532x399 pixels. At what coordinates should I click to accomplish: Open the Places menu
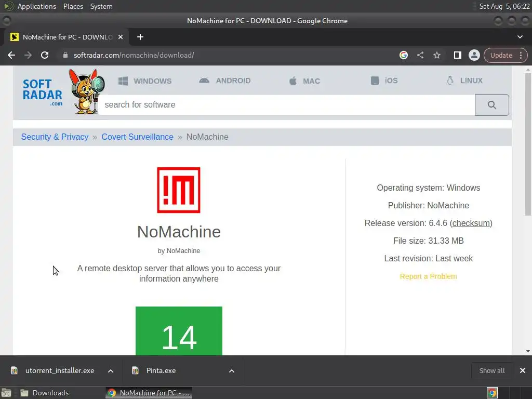tap(73, 6)
